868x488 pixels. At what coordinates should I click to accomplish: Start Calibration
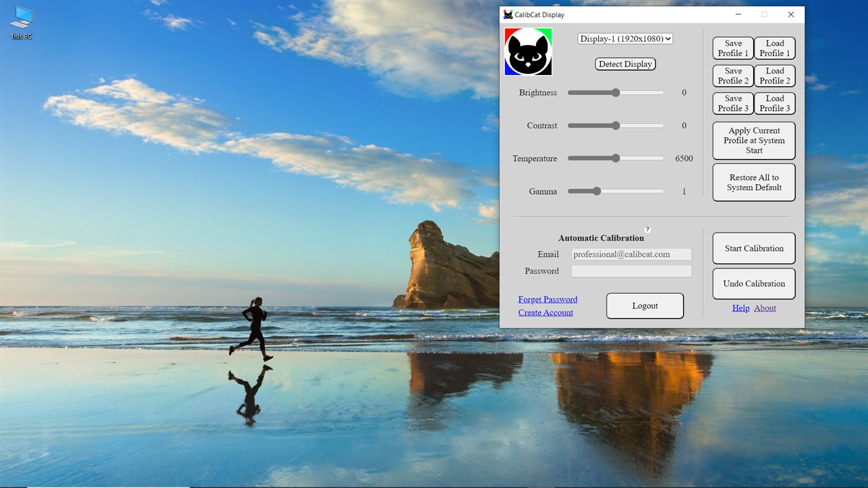coord(753,248)
